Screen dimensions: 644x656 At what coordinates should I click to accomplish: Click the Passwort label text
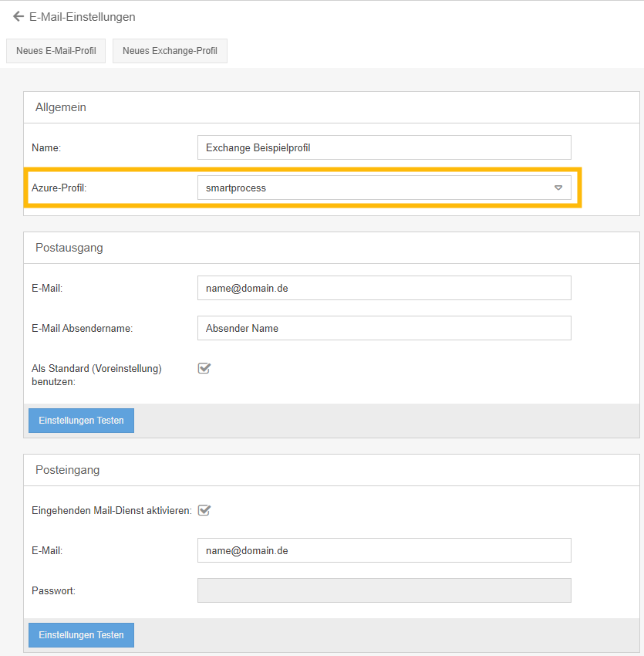pos(53,590)
